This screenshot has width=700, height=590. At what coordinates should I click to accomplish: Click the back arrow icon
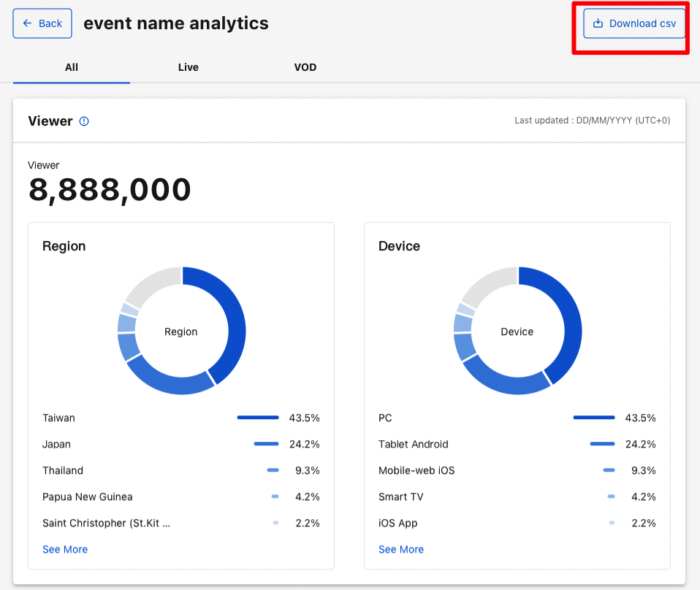[x=27, y=23]
